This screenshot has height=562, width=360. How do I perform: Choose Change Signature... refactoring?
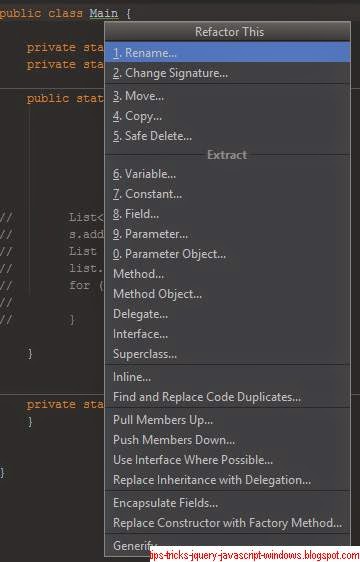(x=227, y=73)
